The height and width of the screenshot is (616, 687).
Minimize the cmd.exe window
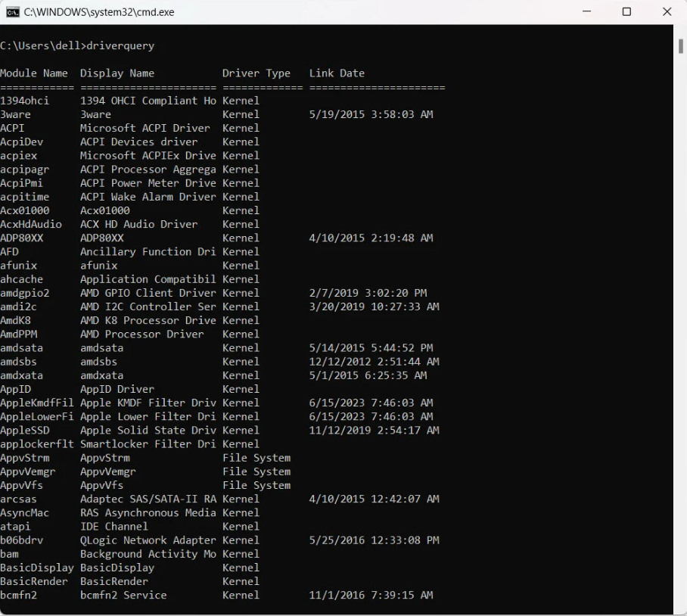click(586, 12)
